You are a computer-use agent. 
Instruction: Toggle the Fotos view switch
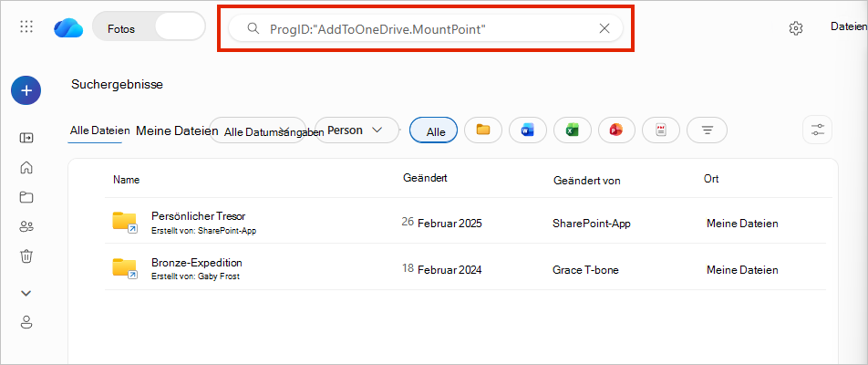pos(149,27)
